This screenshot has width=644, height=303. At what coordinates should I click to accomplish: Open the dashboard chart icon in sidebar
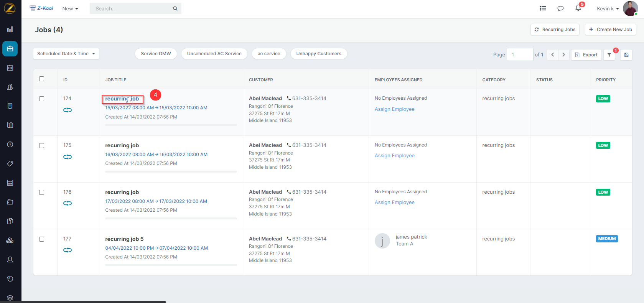10,30
